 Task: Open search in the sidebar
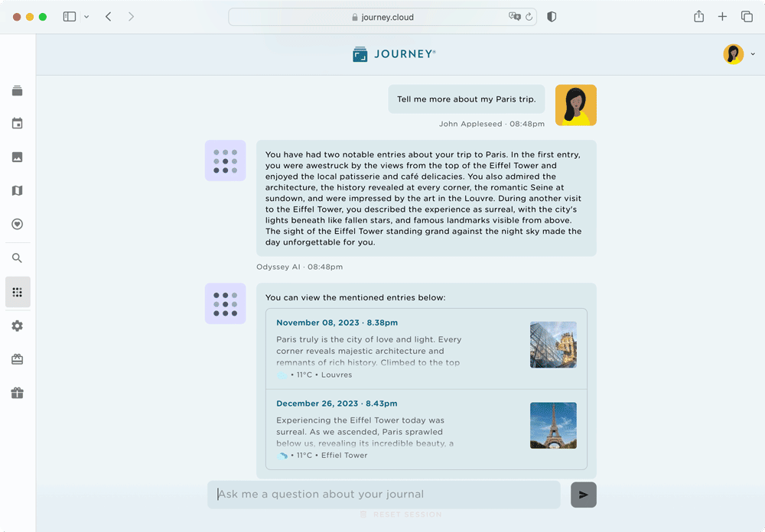pyautogui.click(x=17, y=258)
